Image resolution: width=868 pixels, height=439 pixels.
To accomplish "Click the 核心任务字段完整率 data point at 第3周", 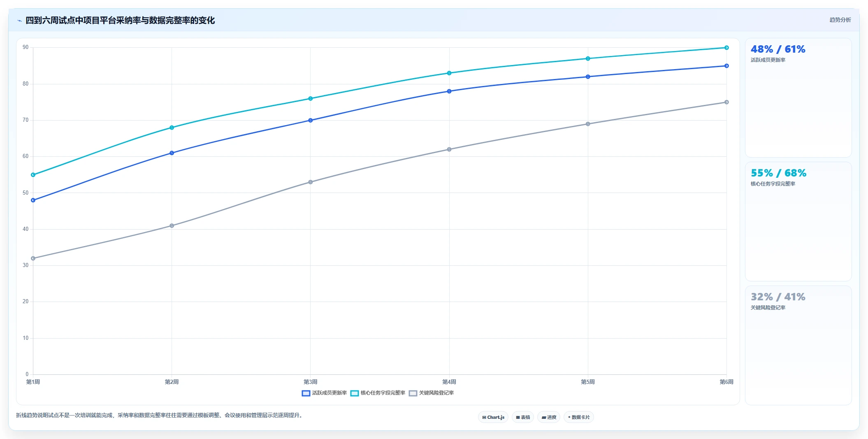I will click(311, 99).
